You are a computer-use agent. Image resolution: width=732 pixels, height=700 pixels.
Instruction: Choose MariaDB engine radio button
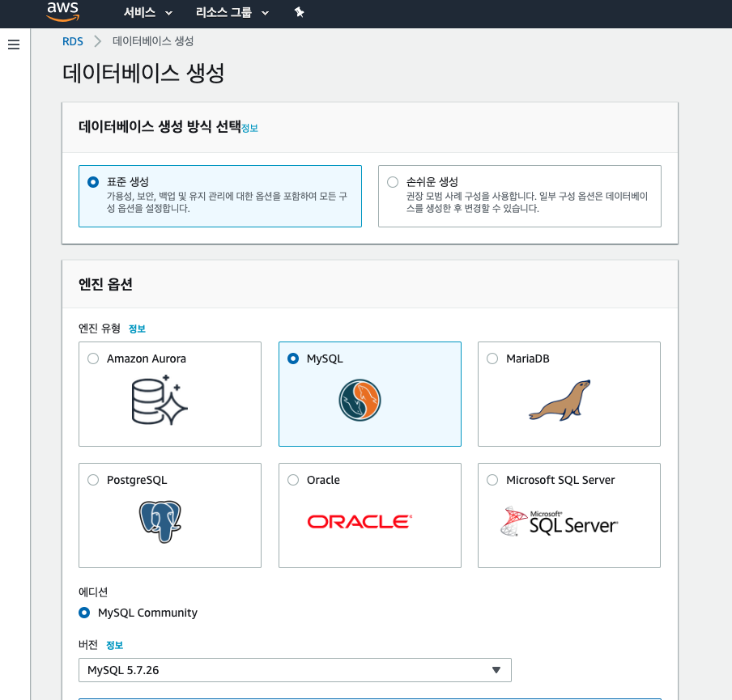[492, 358]
